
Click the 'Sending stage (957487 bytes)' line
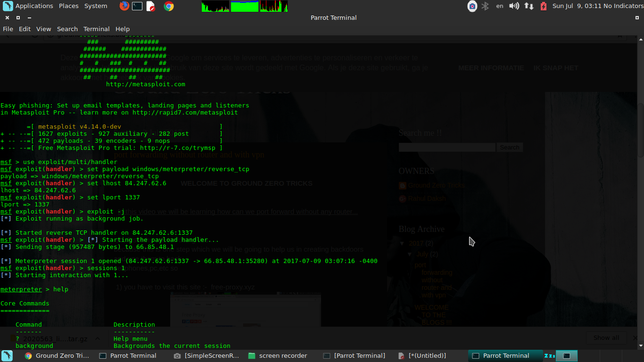click(x=87, y=247)
